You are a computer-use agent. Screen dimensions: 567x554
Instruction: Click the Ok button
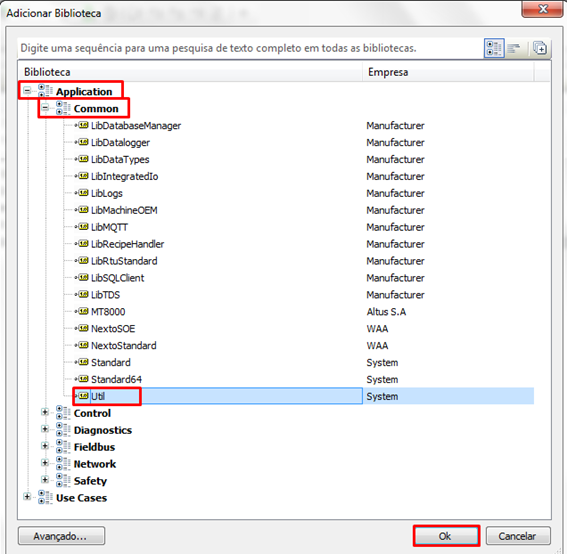point(446,536)
